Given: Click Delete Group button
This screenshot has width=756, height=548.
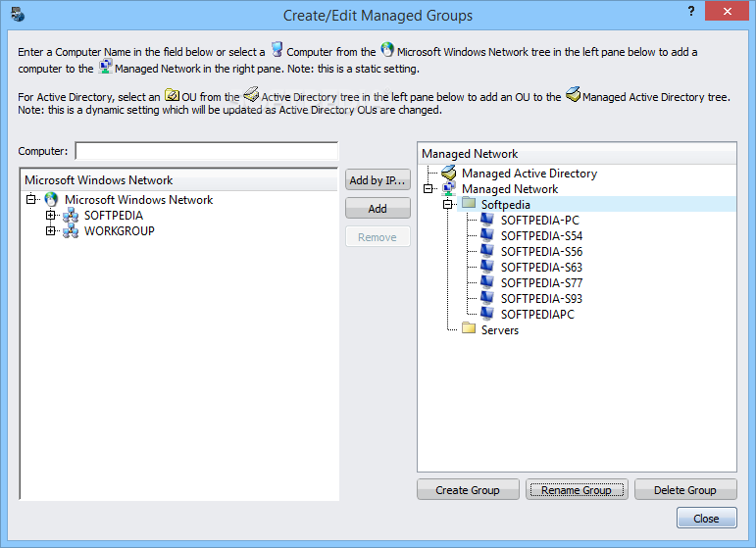Looking at the screenshot, I should click(x=685, y=490).
